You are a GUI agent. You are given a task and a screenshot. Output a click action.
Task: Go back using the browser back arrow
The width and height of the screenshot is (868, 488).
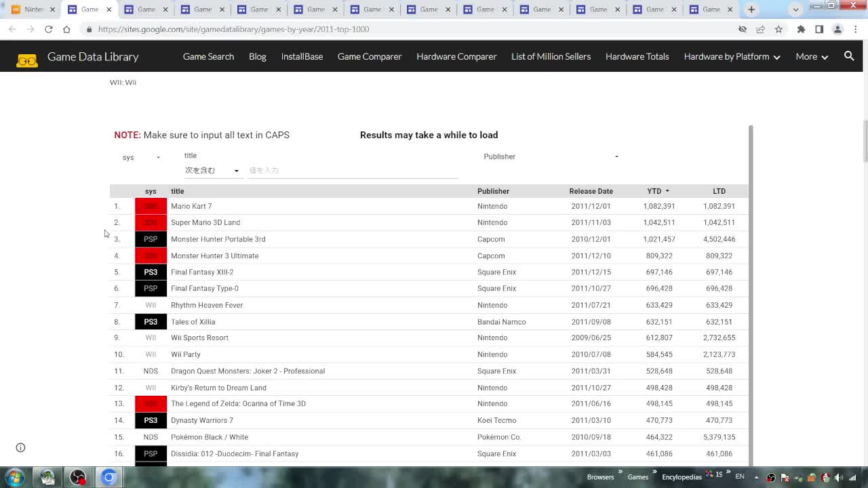(x=12, y=29)
